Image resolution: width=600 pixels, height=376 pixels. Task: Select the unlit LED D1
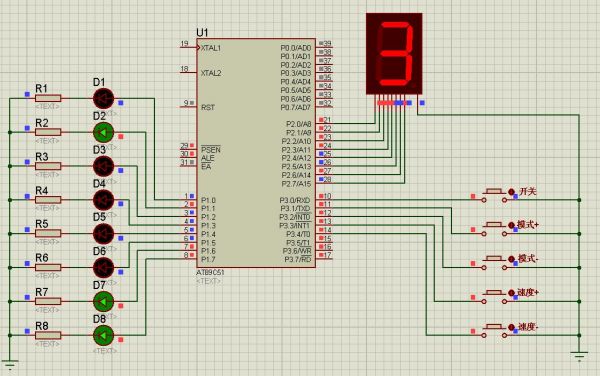tap(103, 98)
